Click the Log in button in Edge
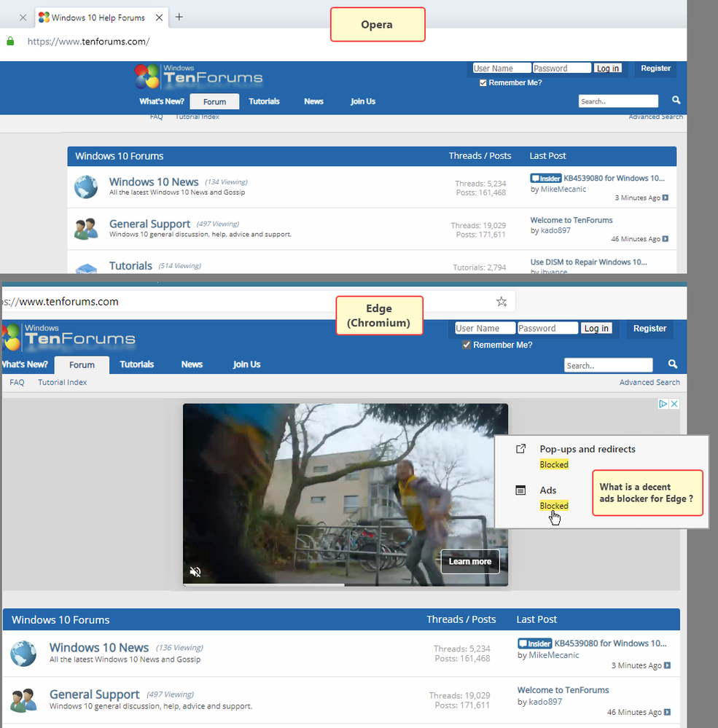This screenshot has width=718, height=728. point(596,328)
